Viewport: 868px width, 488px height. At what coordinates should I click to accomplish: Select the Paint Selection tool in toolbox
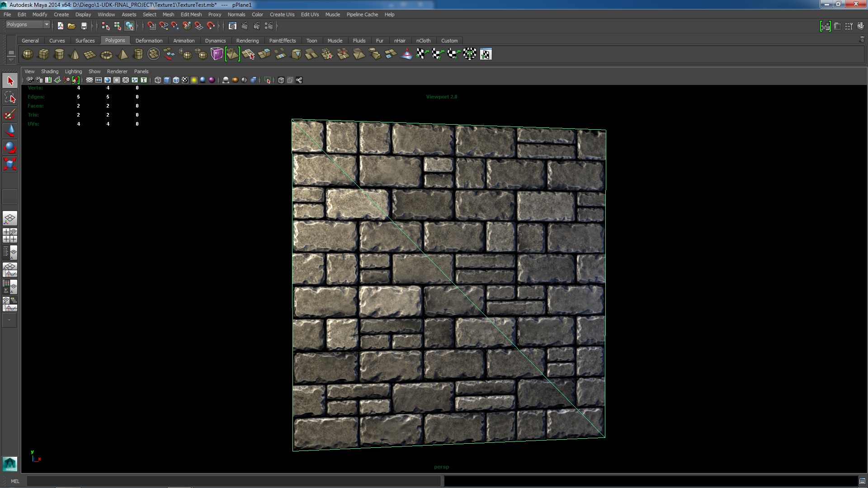10,114
